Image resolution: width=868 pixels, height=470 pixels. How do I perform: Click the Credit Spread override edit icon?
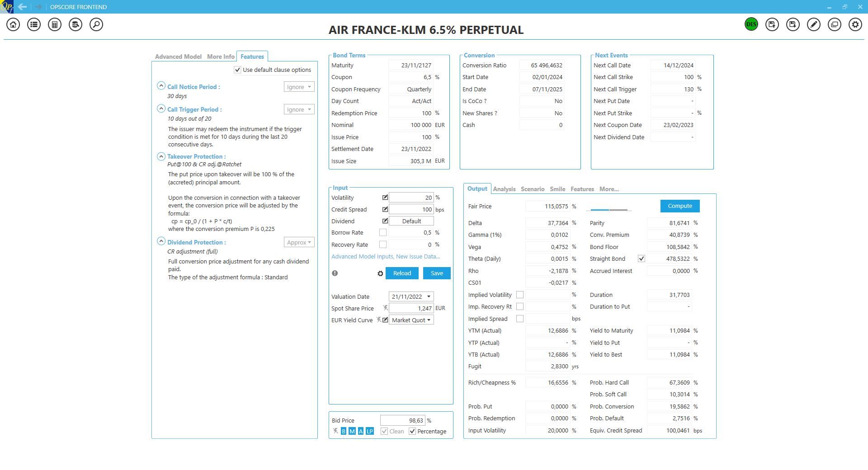point(385,209)
